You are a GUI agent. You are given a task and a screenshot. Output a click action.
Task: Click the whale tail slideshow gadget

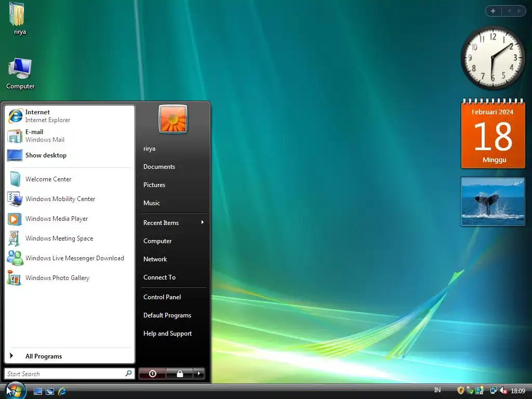click(x=493, y=202)
